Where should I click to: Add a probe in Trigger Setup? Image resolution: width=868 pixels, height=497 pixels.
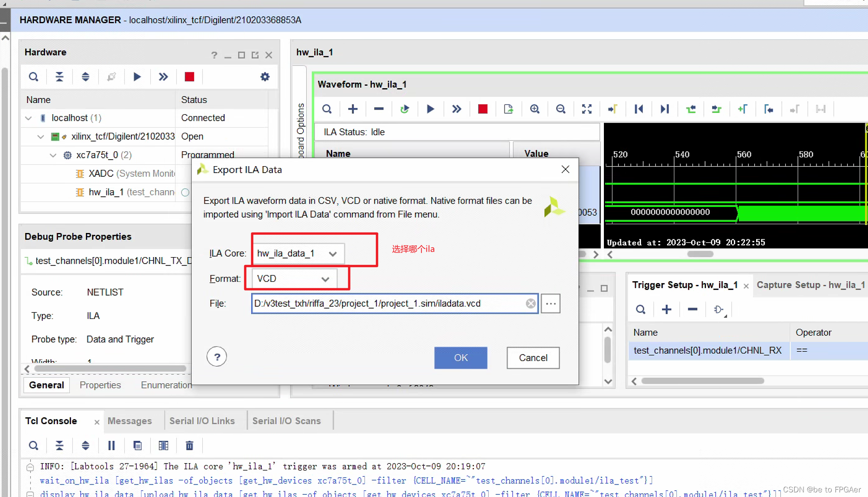click(666, 309)
